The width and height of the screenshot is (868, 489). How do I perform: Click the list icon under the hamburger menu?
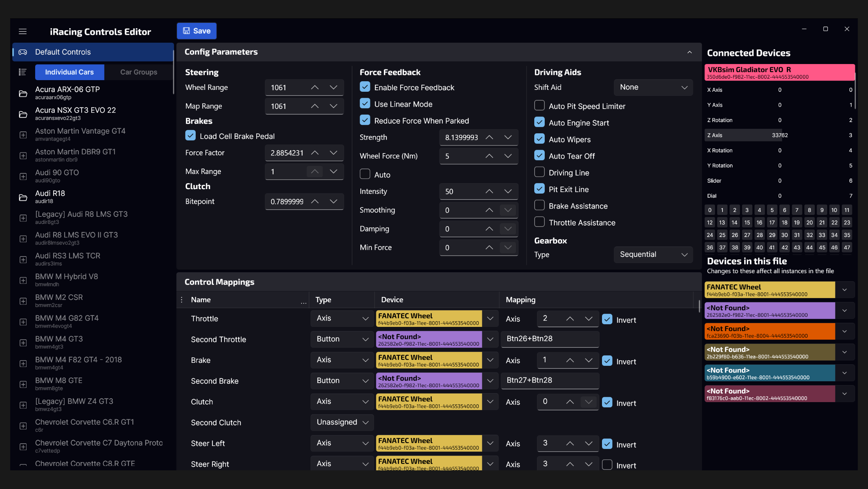click(22, 72)
